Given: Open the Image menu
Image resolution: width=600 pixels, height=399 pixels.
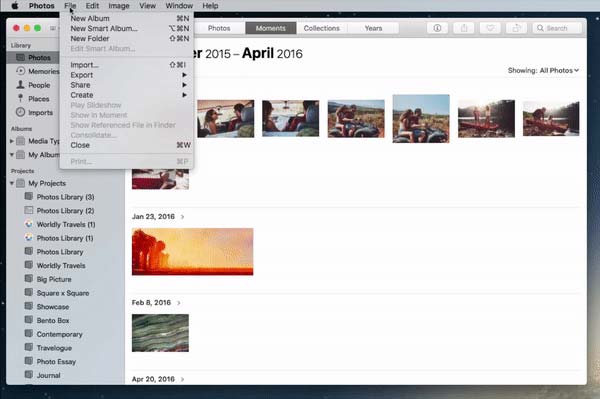Looking at the screenshot, I should coord(119,6).
